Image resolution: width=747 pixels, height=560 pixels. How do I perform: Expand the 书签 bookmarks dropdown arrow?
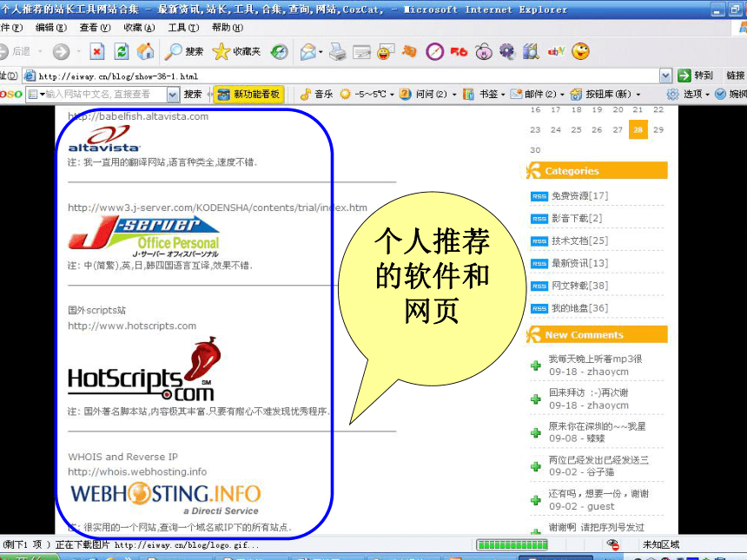pyautogui.click(x=503, y=95)
